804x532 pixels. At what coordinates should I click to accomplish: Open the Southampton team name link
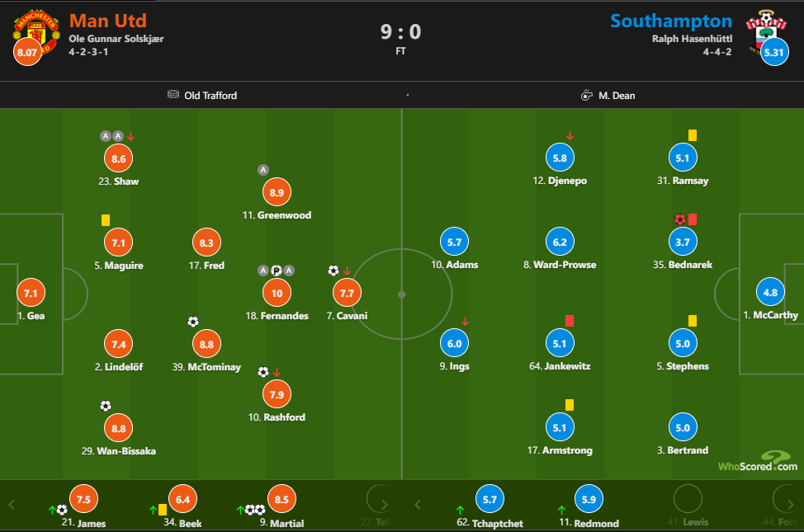pyautogui.click(x=671, y=21)
